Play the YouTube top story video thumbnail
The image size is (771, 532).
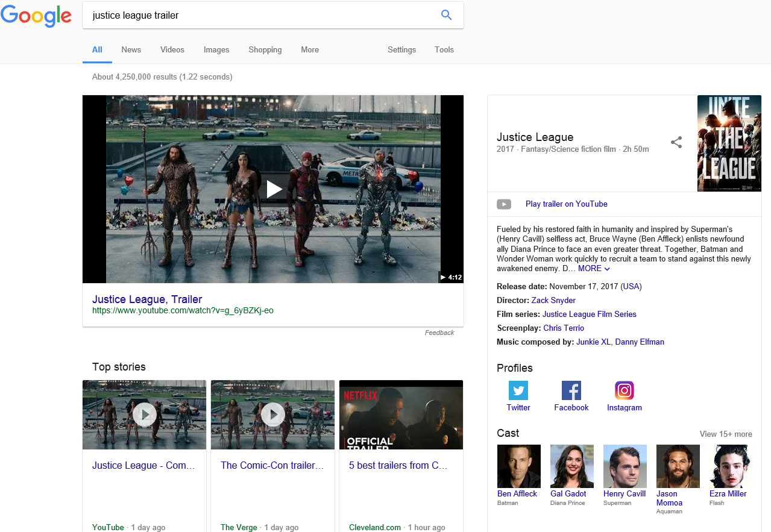pos(145,415)
